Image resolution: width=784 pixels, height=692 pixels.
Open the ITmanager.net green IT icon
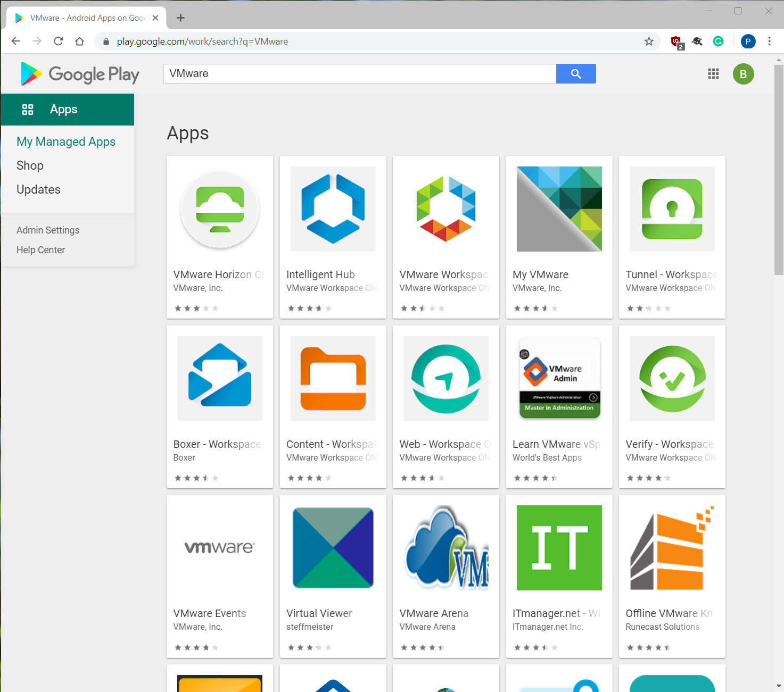[x=559, y=548]
